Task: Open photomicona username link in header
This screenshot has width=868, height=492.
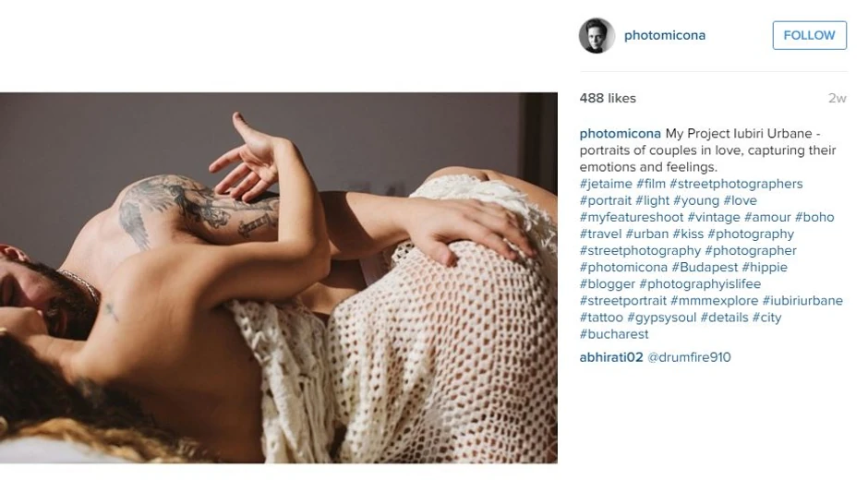Action: tap(664, 35)
